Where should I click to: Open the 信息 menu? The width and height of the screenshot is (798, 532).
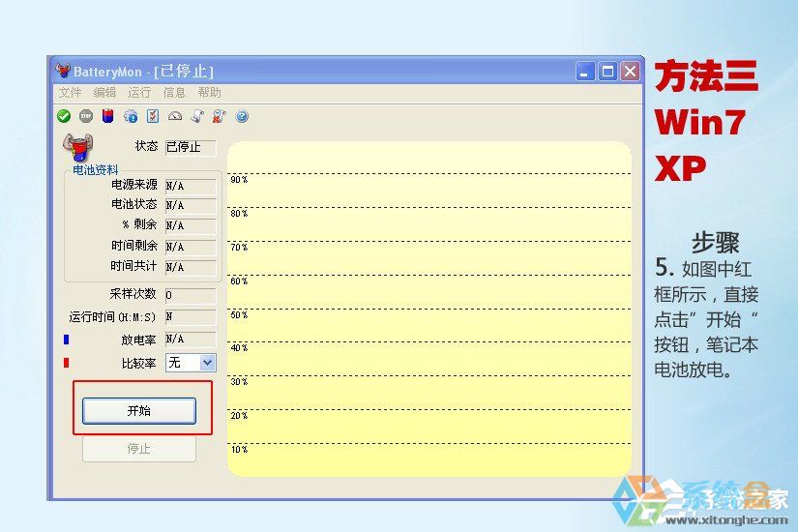pos(174,92)
